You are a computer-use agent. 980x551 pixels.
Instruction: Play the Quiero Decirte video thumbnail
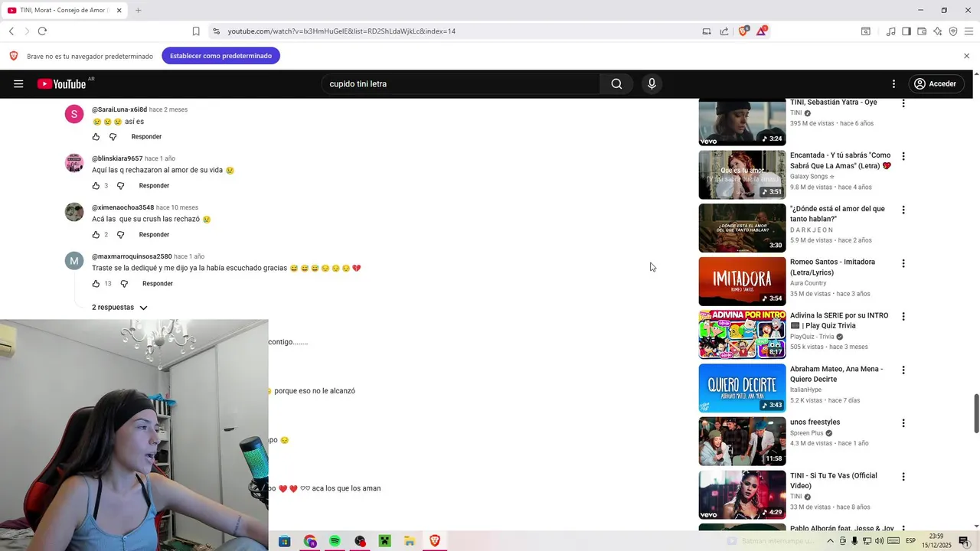(742, 388)
